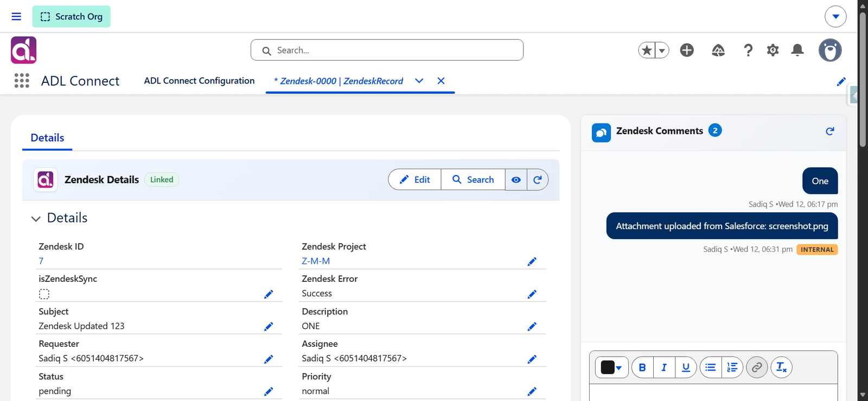This screenshot has width=868, height=401.
Task: Click the 'One' comment bubble
Action: click(x=820, y=181)
